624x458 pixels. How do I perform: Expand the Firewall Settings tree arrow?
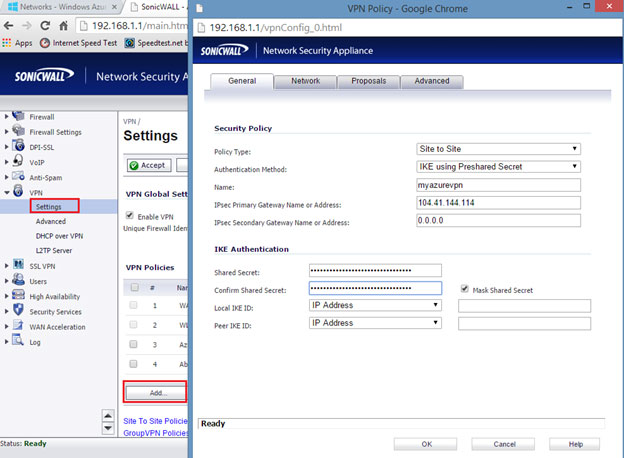pos(6,132)
